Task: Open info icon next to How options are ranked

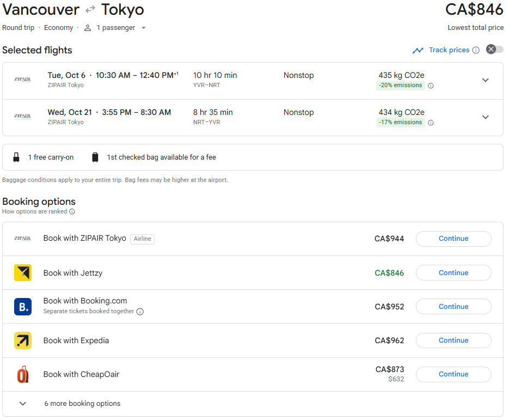Action: point(72,212)
